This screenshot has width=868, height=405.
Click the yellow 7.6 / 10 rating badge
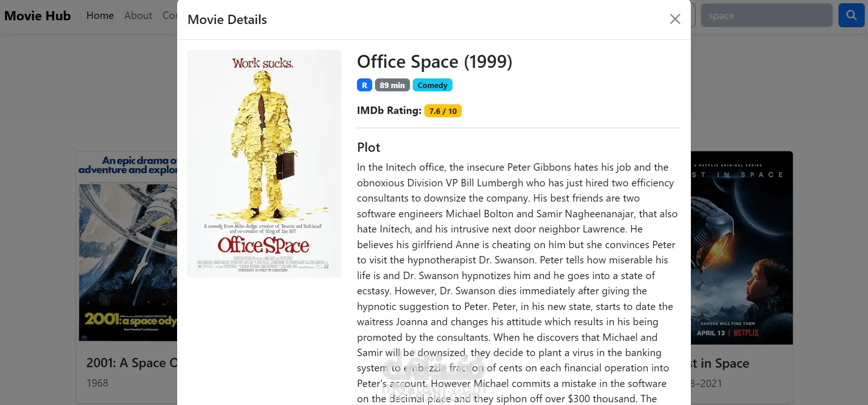[x=443, y=111]
